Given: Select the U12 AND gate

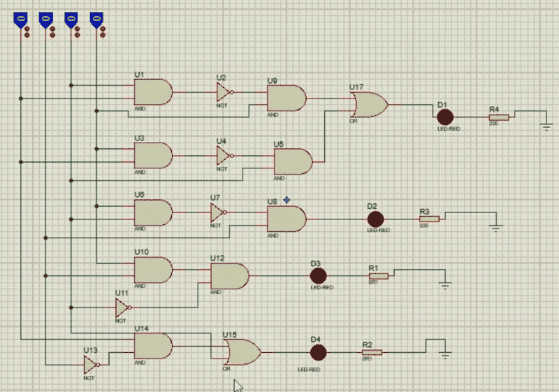Looking at the screenshot, I should 229,276.
